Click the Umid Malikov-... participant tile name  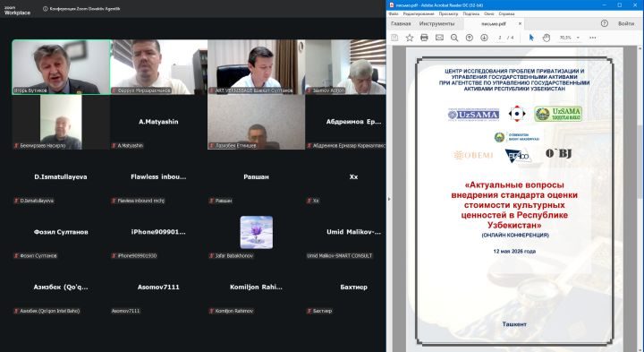pyautogui.click(x=353, y=232)
